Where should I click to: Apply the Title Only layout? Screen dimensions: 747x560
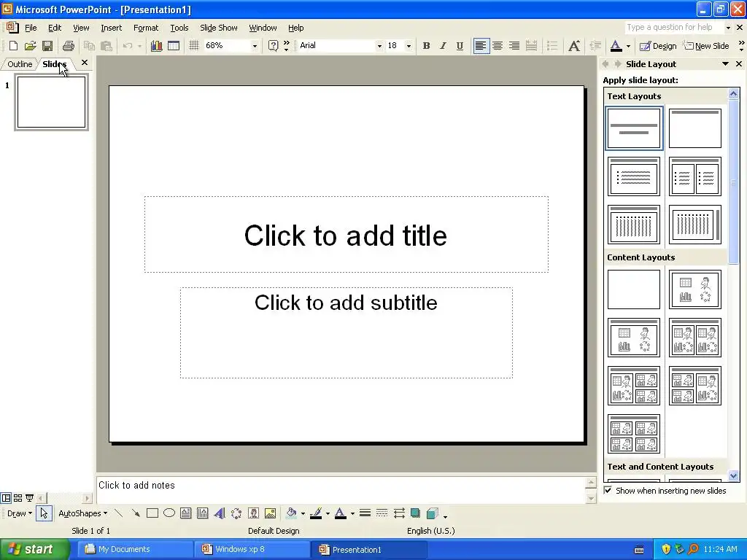(695, 128)
